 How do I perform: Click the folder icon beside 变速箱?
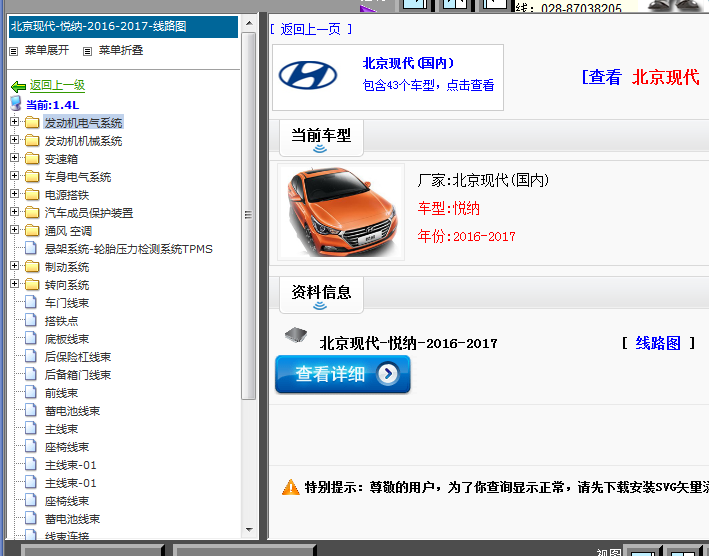(x=32, y=159)
